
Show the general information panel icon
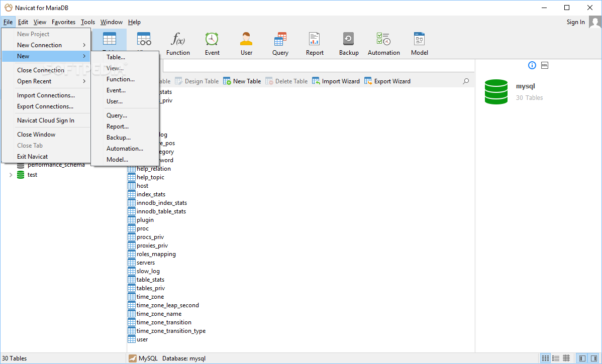(x=532, y=65)
